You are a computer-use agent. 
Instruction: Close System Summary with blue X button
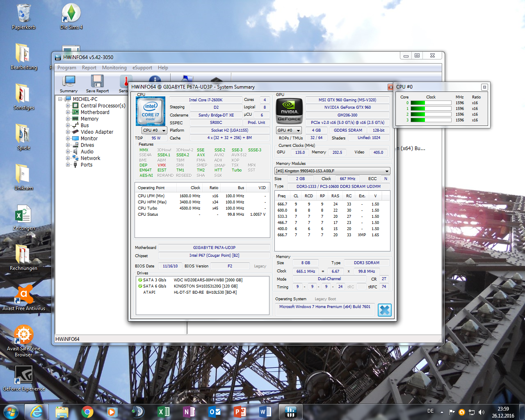click(384, 310)
